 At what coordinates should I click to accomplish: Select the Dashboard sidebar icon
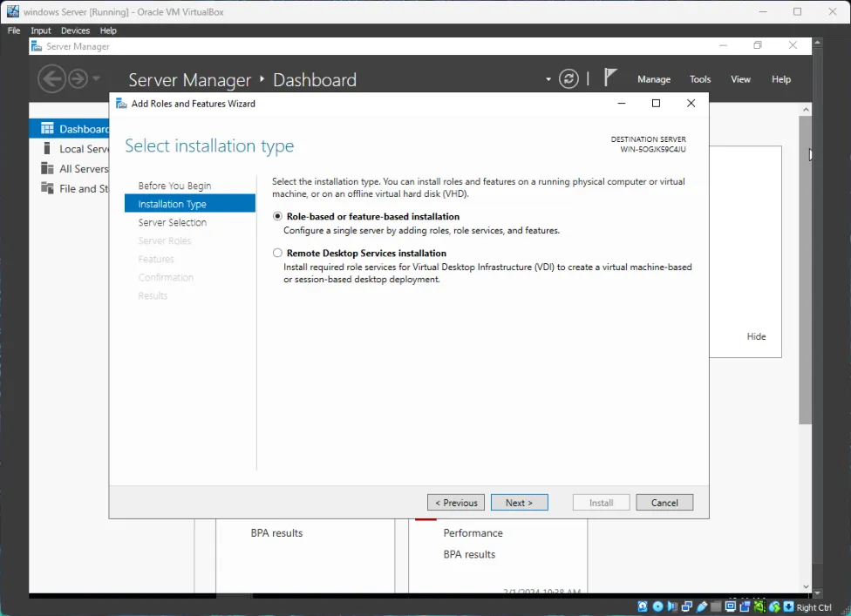(x=47, y=128)
